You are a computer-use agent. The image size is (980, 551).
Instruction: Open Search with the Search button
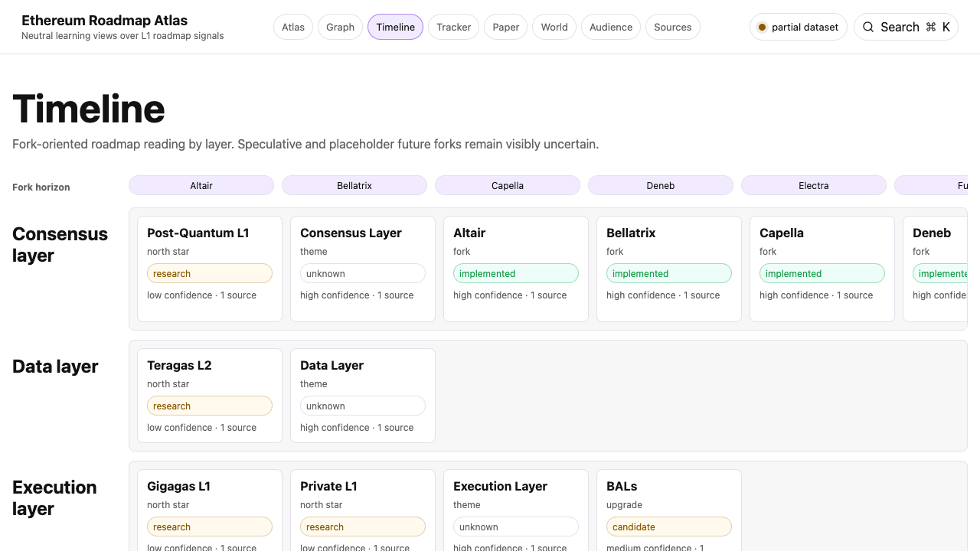point(906,27)
